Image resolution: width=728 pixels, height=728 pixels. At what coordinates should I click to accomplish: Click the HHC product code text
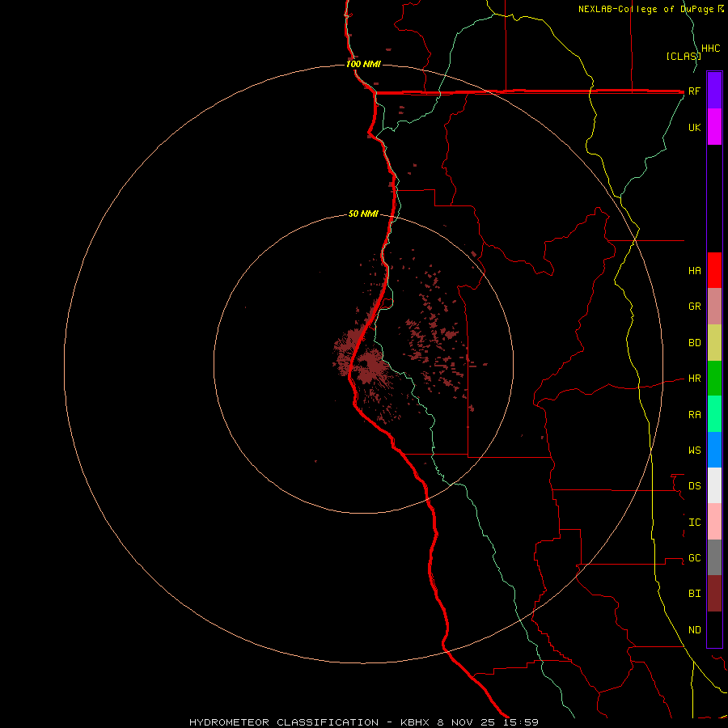click(x=710, y=49)
